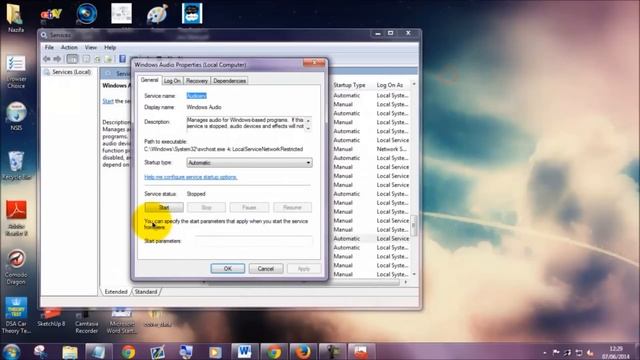Click the first Chrome taskbar icon
640x360 pixels.
pyautogui.click(x=128, y=352)
